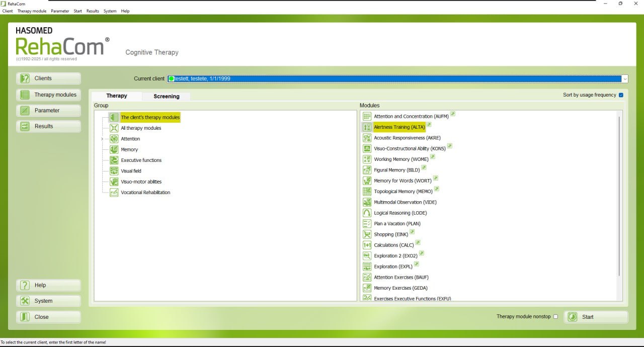Viewport: 644px width, 347px height.
Task: Open the Results menu in menu bar
Action: coord(93,11)
